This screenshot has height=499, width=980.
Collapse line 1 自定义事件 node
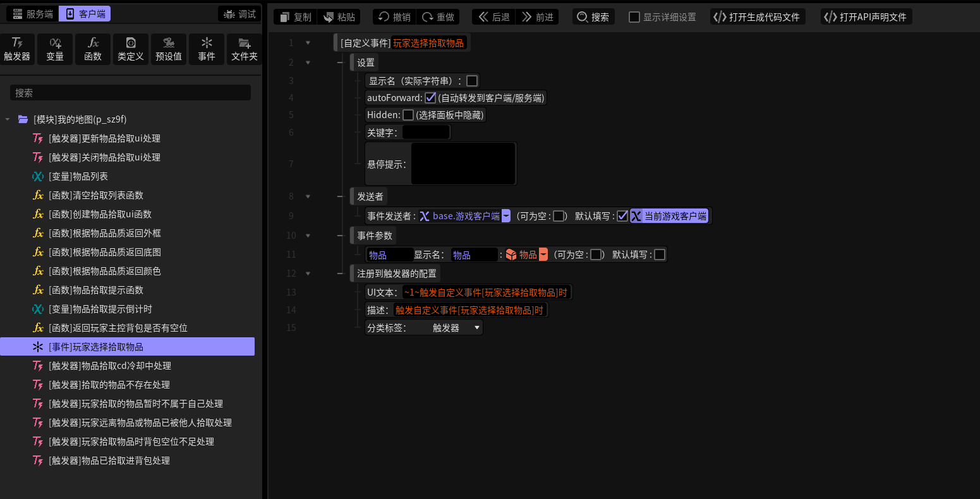pos(308,43)
